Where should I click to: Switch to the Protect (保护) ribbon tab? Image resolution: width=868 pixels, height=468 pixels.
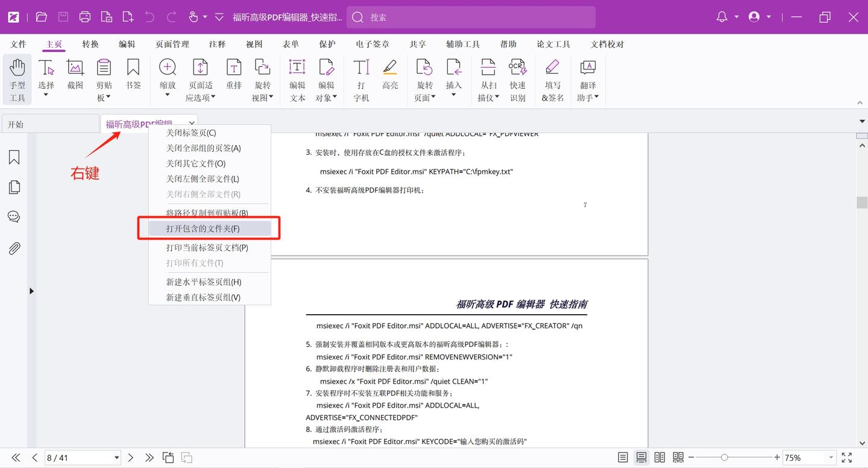point(327,44)
